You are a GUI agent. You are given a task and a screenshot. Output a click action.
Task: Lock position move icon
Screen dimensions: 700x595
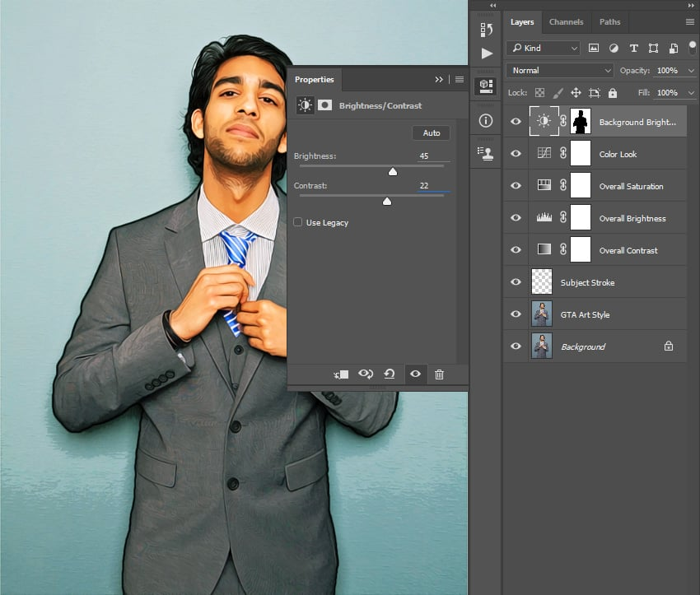pos(576,93)
